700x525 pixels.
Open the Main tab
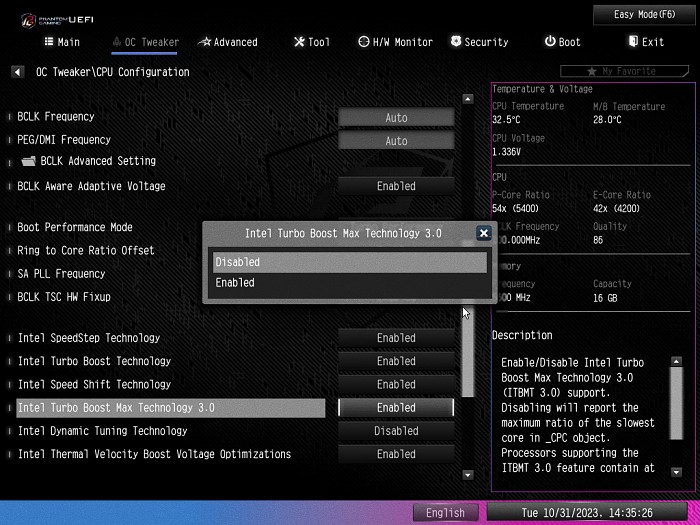(62, 42)
